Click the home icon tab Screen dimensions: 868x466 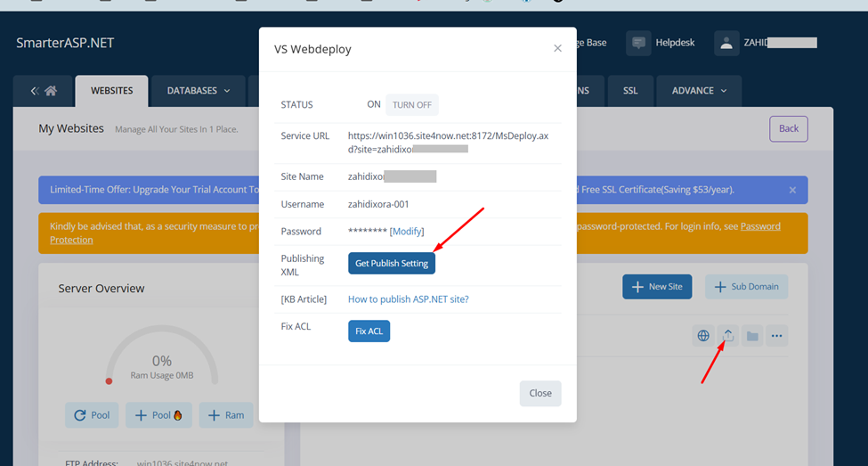coord(44,91)
